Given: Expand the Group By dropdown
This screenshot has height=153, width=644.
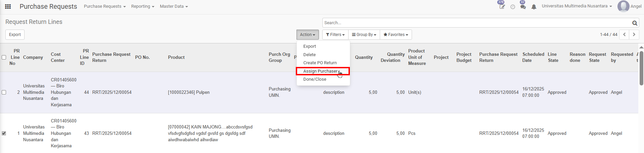Looking at the screenshot, I should coord(364,35).
